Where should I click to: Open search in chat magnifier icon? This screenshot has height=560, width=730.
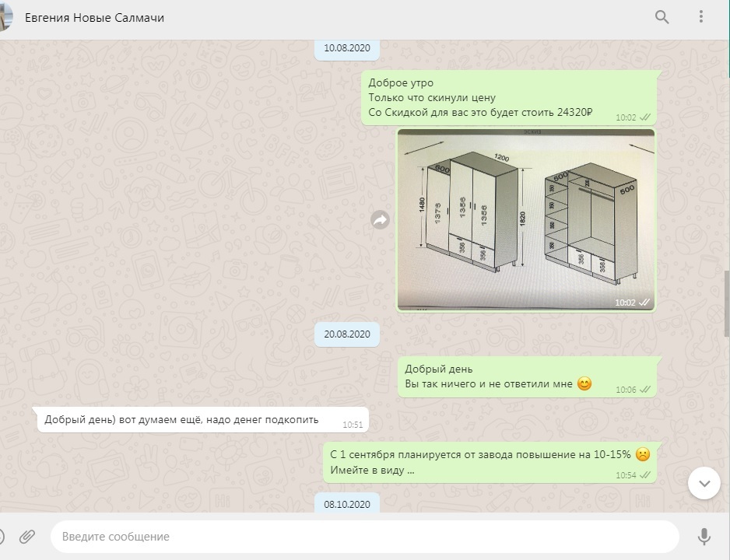click(662, 17)
